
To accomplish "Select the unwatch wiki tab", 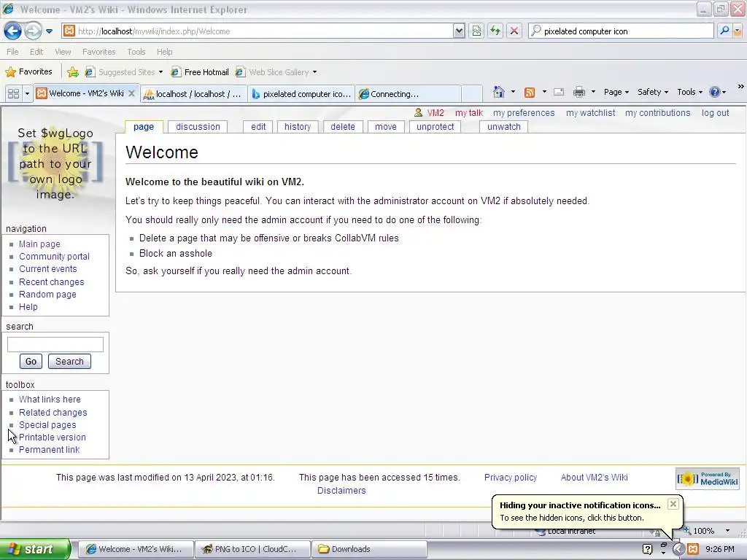I will point(503,127).
